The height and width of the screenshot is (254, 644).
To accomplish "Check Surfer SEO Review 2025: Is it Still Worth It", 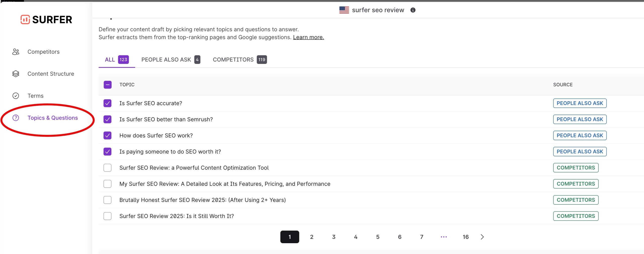I will point(107,216).
